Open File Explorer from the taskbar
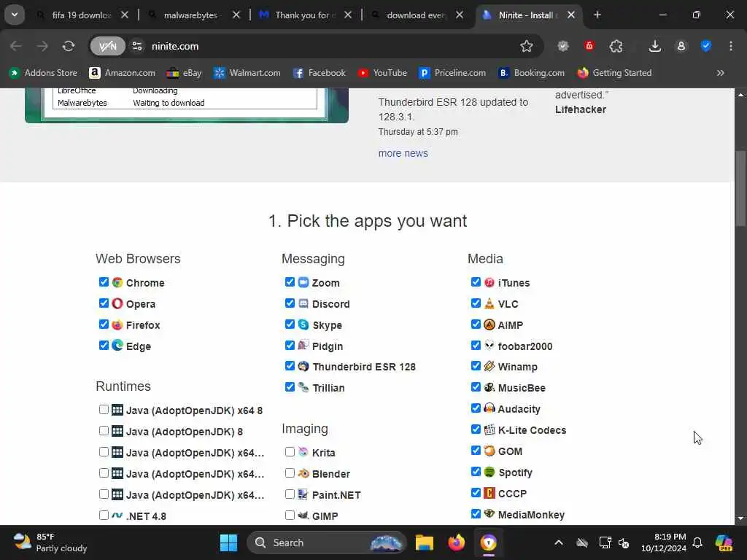 (424, 542)
